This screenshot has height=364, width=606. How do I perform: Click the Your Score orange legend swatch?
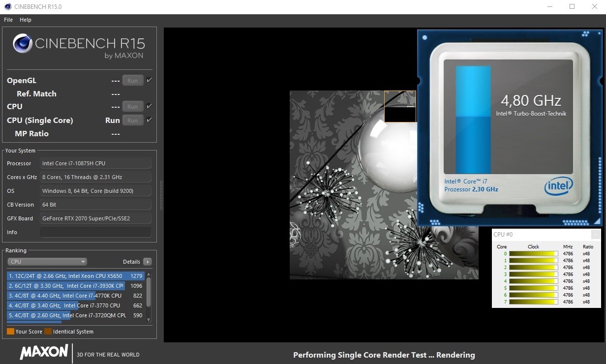point(10,332)
